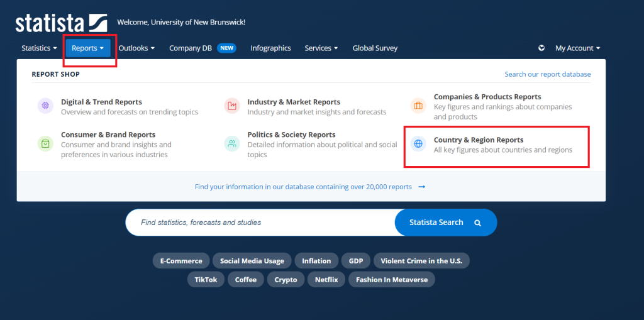Click the arrow after 'over 20,000 reports'
This screenshot has height=320, width=644.
422,187
